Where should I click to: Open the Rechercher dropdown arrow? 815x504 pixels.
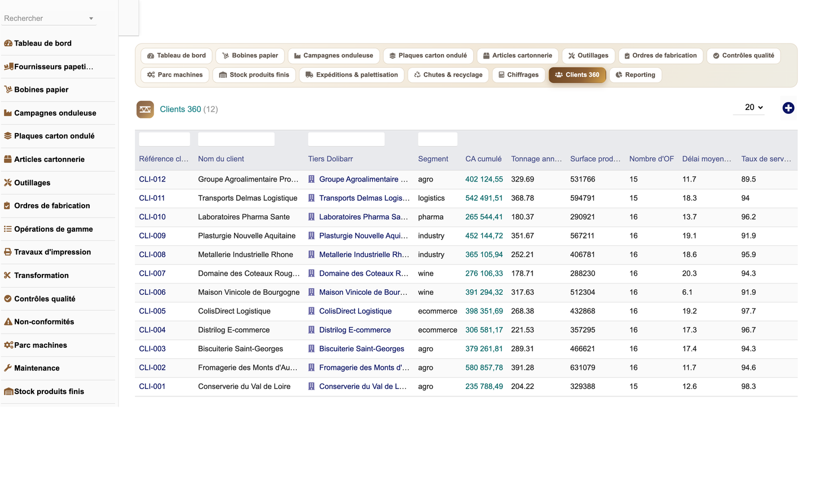[91, 19]
